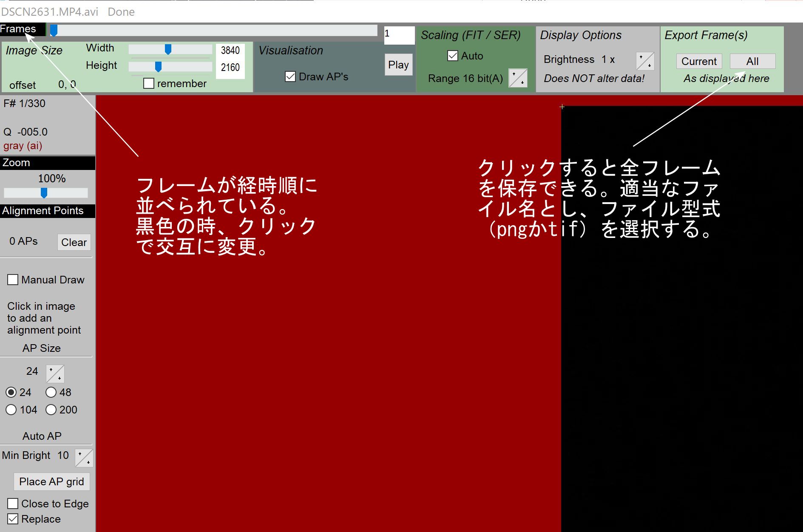The width and height of the screenshot is (803, 532).
Task: Enable the remember image size checkbox
Action: click(149, 84)
